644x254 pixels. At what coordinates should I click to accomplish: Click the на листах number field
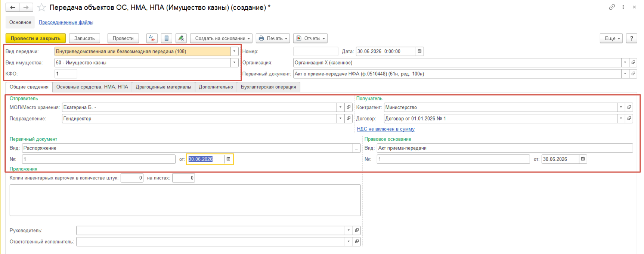pyautogui.click(x=183, y=178)
